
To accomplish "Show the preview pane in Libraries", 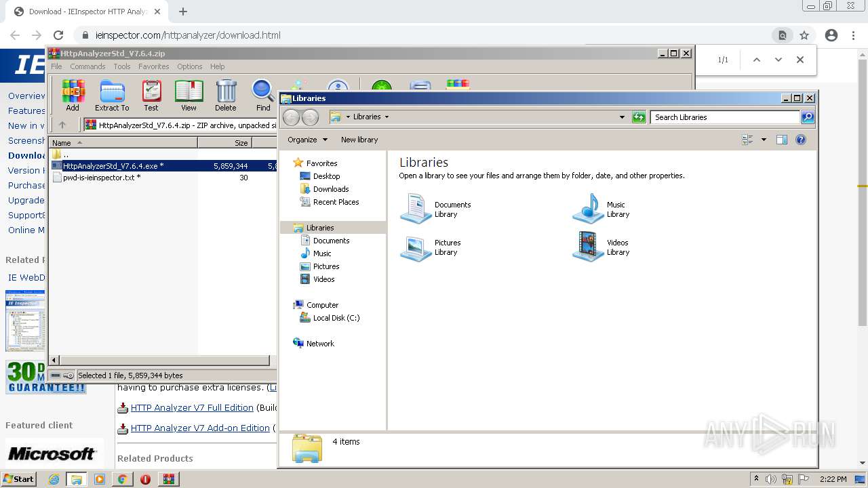I will (782, 140).
